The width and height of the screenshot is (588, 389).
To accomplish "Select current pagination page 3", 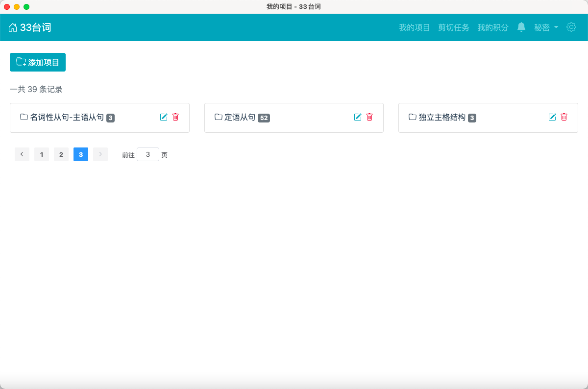I will point(81,154).
